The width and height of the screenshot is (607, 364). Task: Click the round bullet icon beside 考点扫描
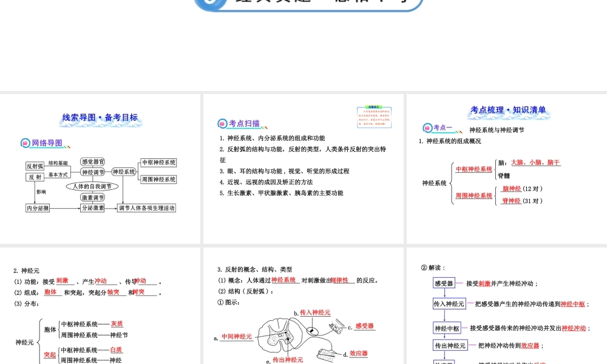(222, 124)
